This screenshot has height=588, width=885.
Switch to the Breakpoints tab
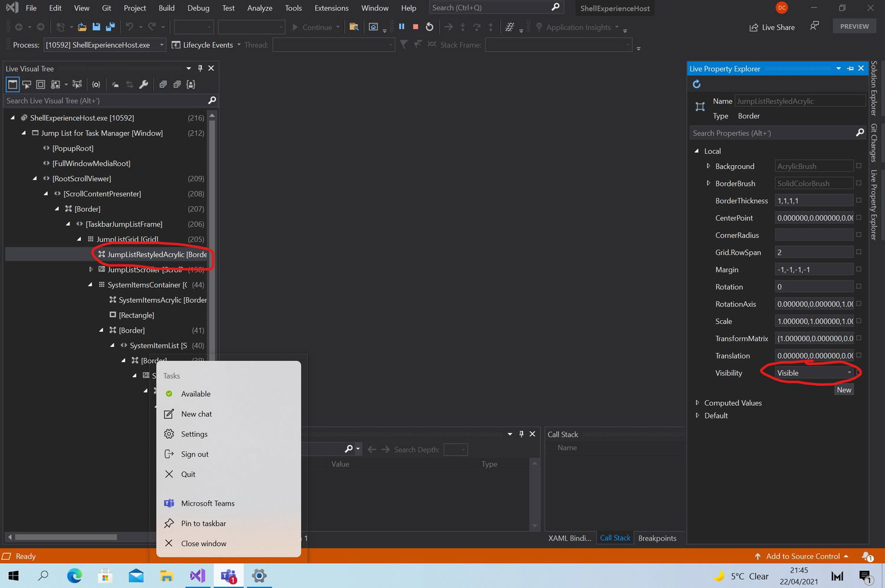click(x=657, y=538)
